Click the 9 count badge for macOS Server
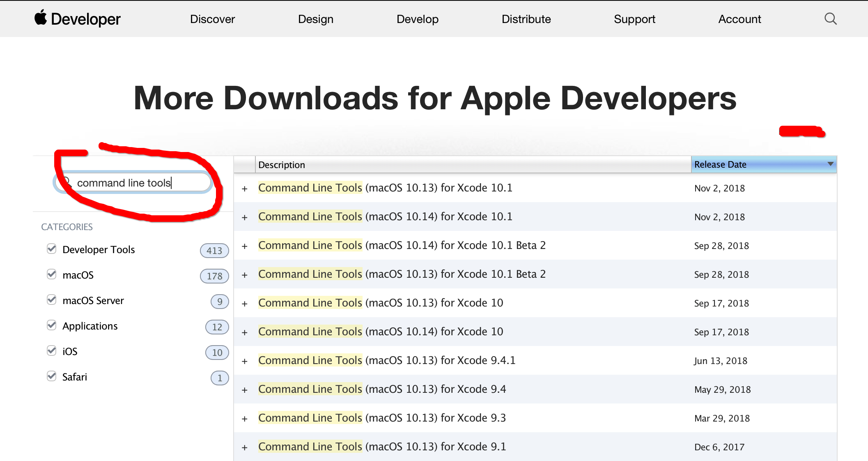The height and width of the screenshot is (461, 868). pyautogui.click(x=220, y=301)
